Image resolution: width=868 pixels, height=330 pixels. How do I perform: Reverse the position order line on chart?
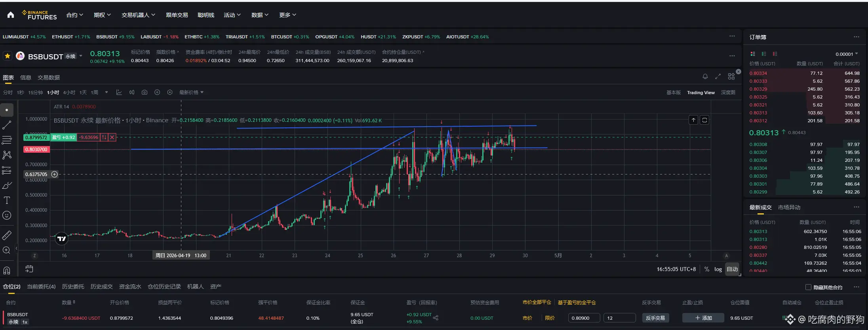(104, 137)
